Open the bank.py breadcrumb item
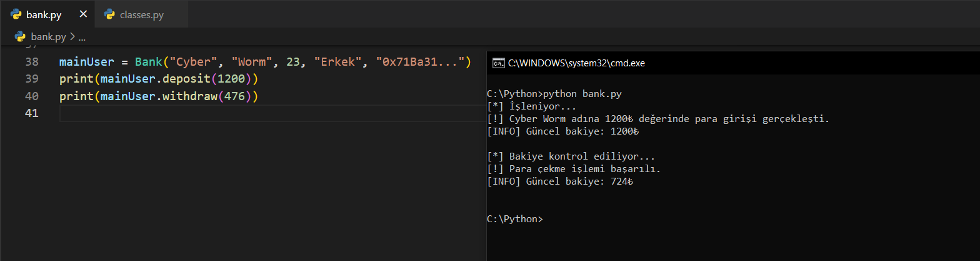Viewport: 980px width, 261px height. (x=48, y=37)
